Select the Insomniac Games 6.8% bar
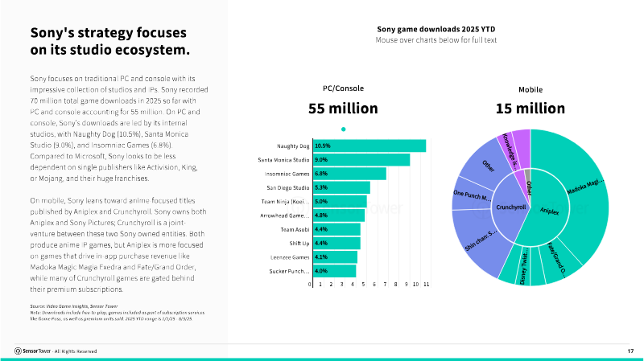This screenshot has height=361, width=644. point(350,174)
